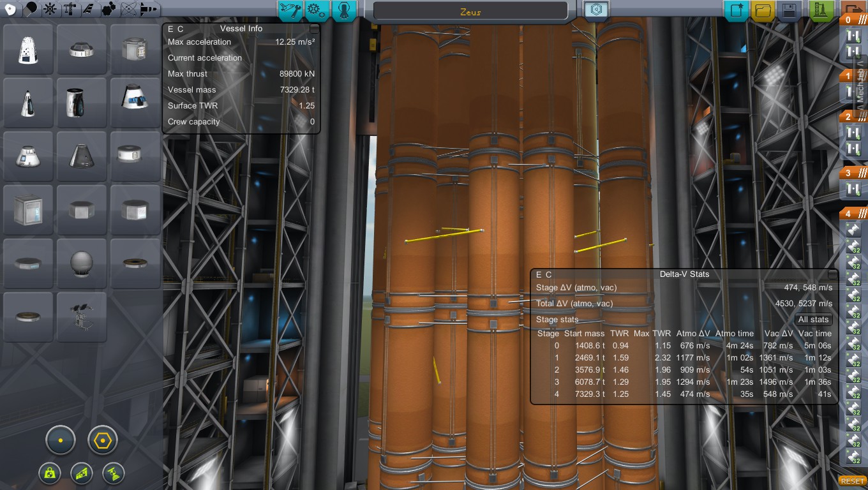Switch to the Control parts category tab

pos(50,10)
